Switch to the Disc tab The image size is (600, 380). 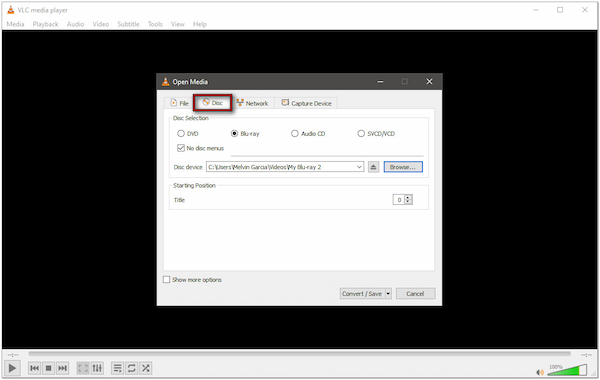(x=213, y=103)
